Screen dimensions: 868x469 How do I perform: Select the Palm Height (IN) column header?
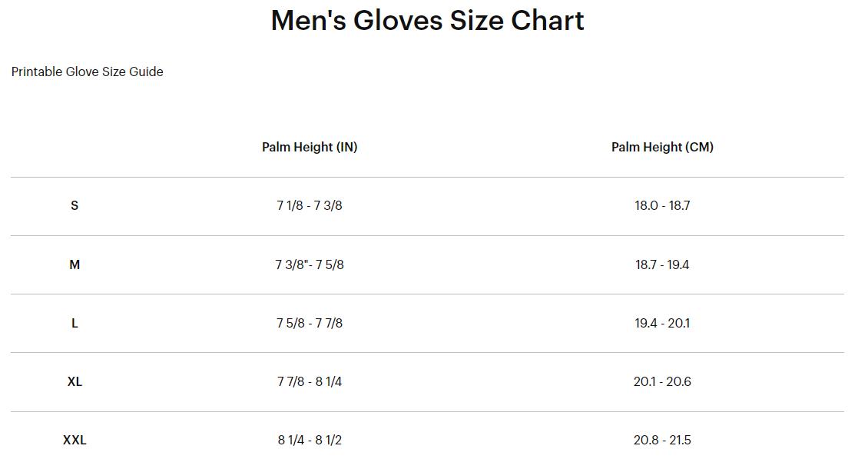(310, 147)
